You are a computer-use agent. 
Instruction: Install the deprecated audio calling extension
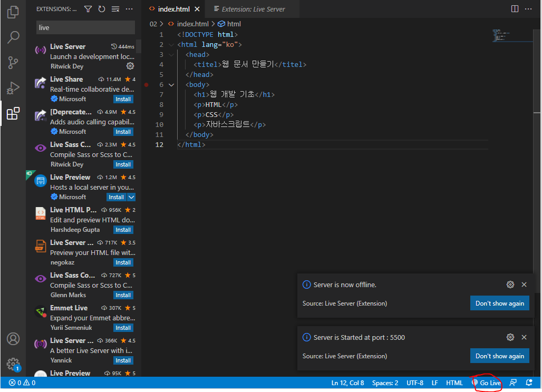(123, 132)
